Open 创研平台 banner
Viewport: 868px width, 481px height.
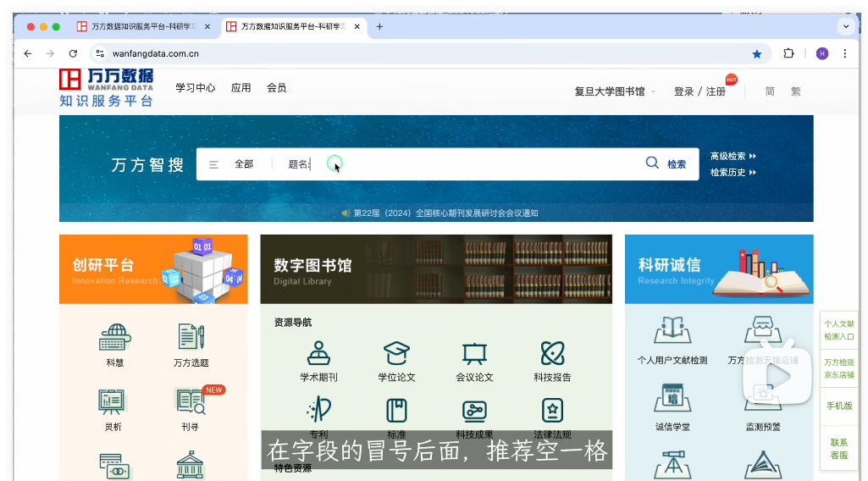(x=153, y=269)
